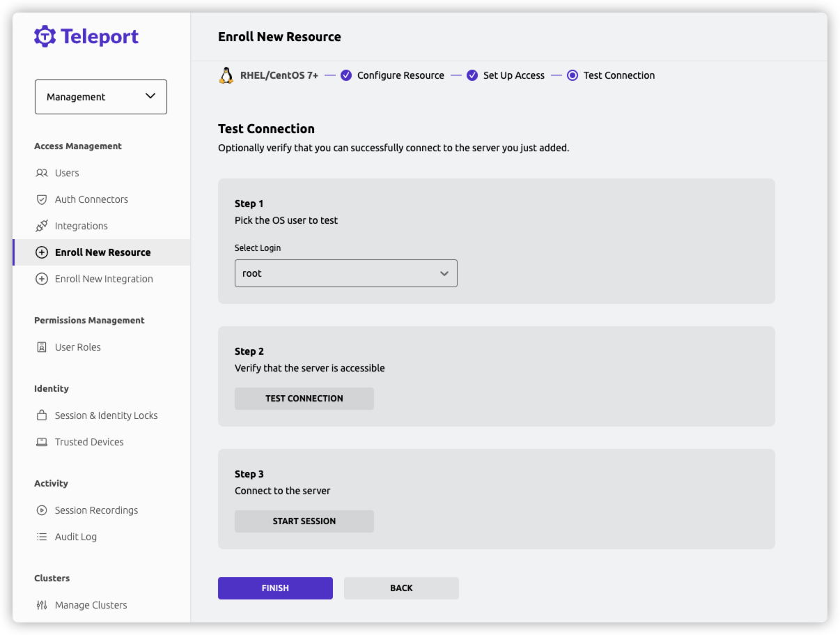The height and width of the screenshot is (635, 840).
Task: Click the Clusters section header
Action: coord(52,579)
